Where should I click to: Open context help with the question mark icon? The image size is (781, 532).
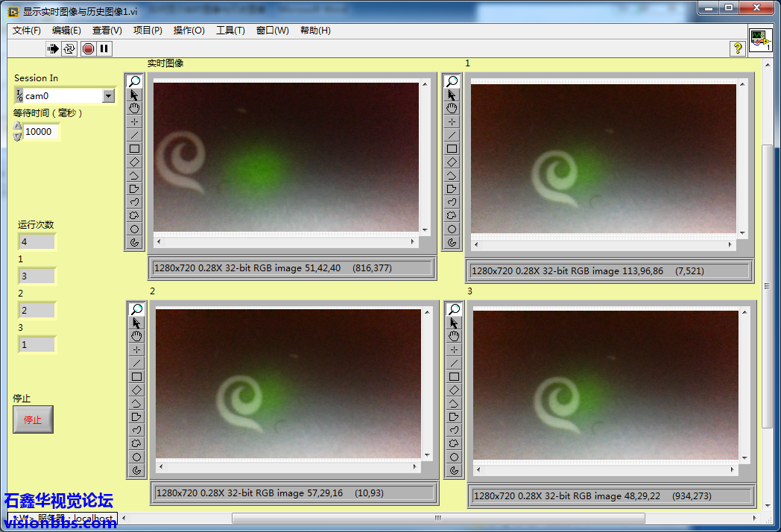click(738, 48)
